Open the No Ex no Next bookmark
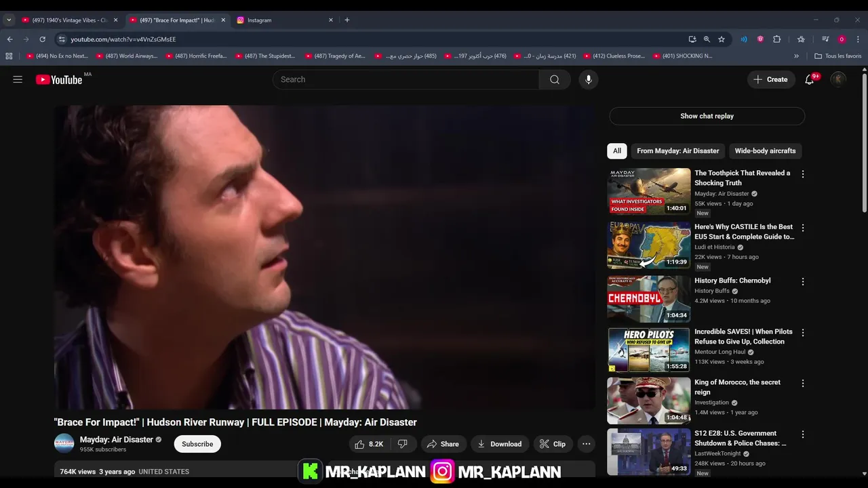 pyautogui.click(x=57, y=56)
